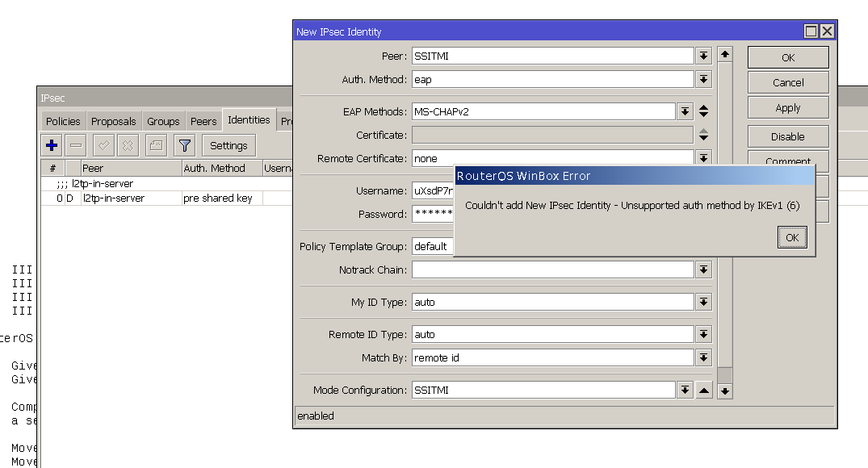Open the Peer dropdown arrow

703,56
